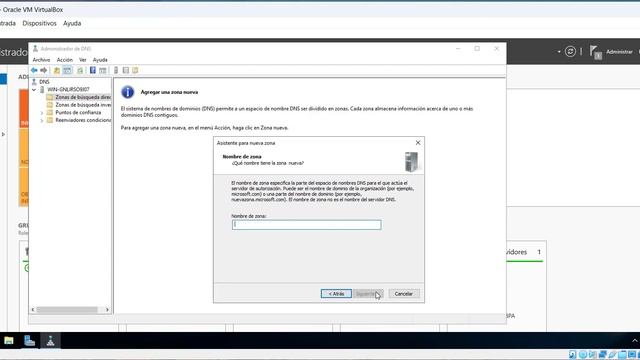Expand the Reenviadores condicionales node
This screenshot has height=360, width=640.
click(x=42, y=120)
